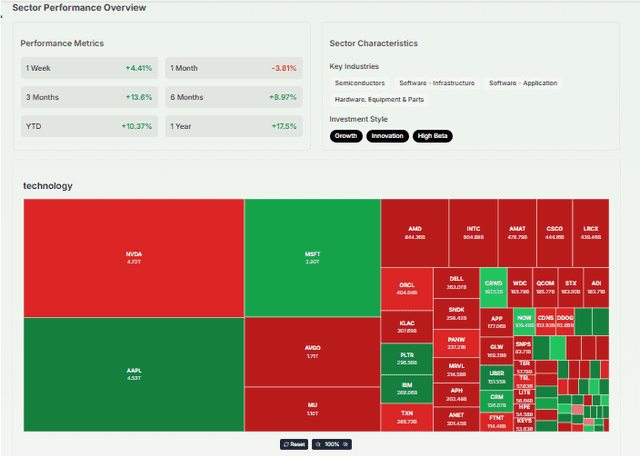Viewport: 640px width, 456px height.
Task: Click the CSCO tile
Action: click(x=555, y=233)
